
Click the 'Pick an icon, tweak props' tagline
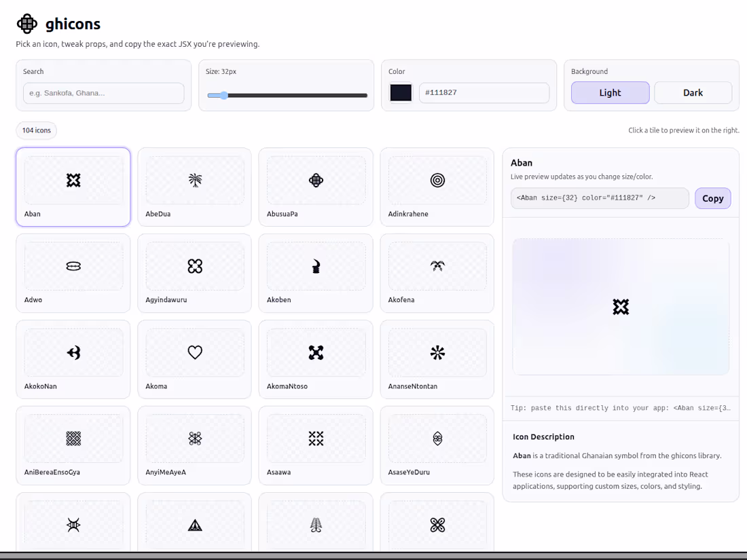(138, 44)
